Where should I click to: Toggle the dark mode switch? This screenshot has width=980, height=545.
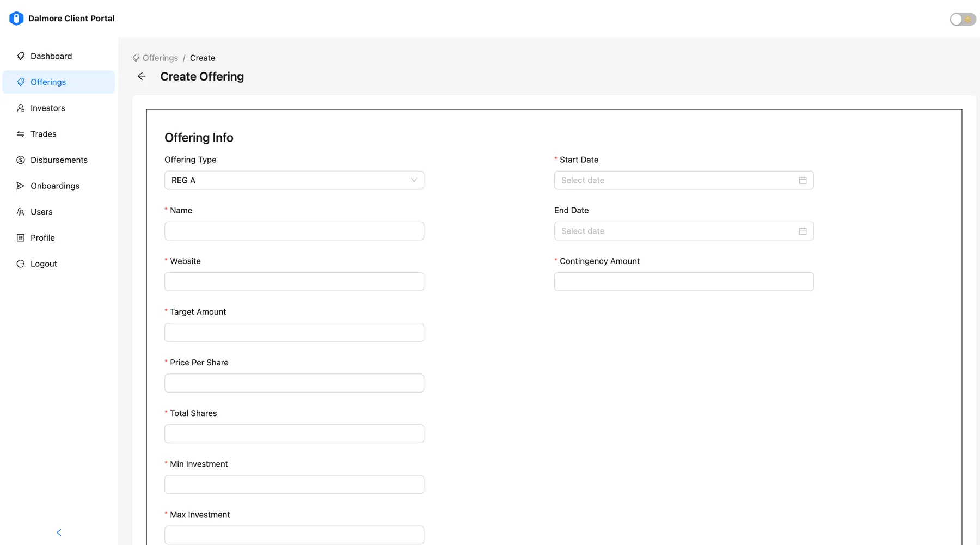point(963,20)
